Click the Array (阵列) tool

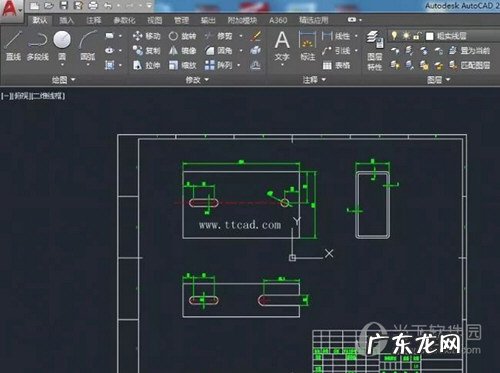[x=219, y=65]
